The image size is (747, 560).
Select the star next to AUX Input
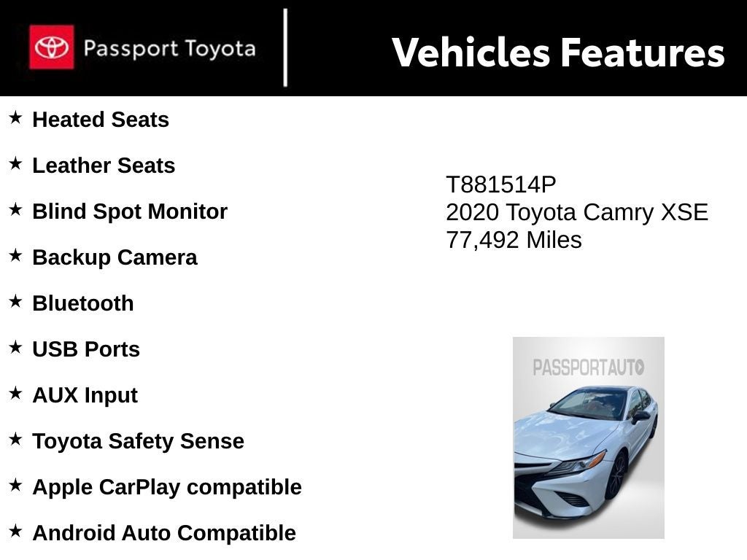click(15, 393)
